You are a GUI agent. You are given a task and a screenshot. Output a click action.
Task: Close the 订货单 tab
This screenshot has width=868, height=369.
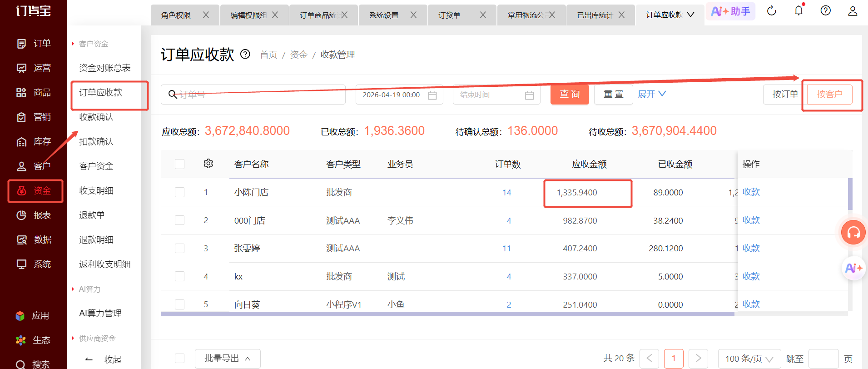coord(483,15)
